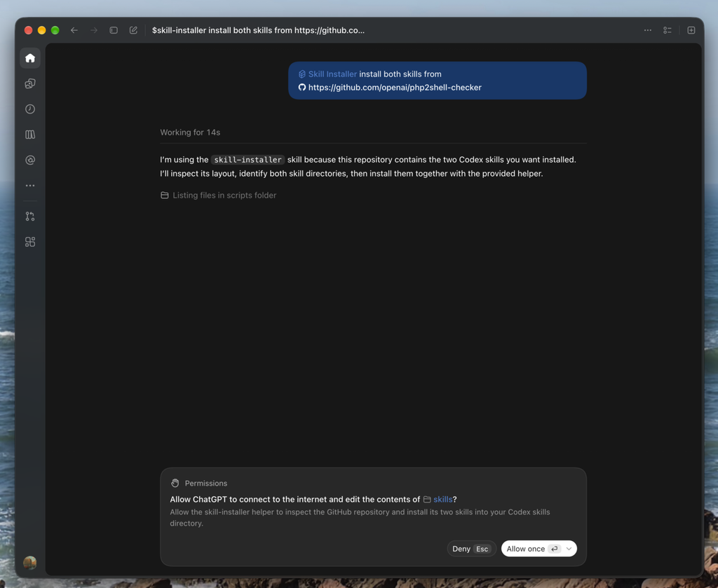This screenshot has height=588, width=718.
Task: Start a new chat with the compose icon
Action: point(133,30)
